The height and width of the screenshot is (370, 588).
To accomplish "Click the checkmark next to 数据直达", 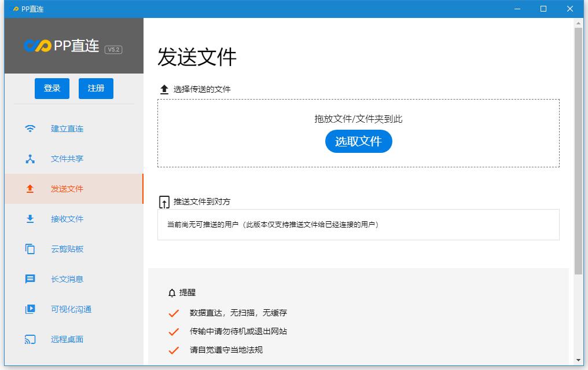I will (174, 313).
